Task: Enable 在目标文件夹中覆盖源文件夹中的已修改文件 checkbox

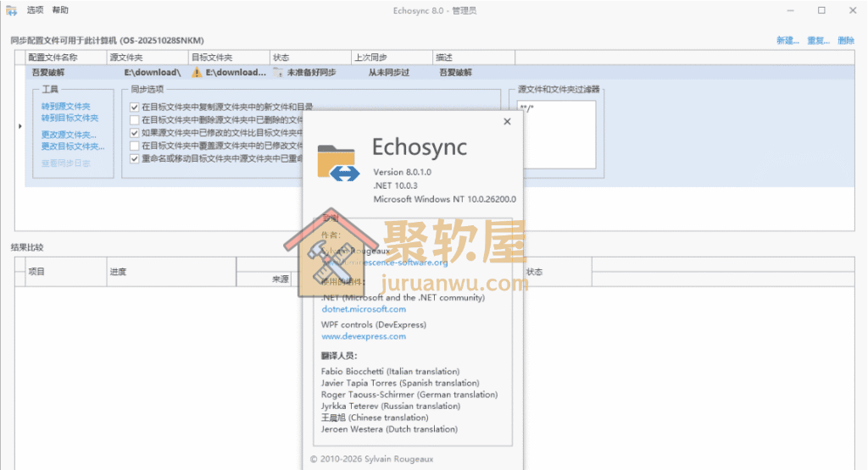Action: coord(134,146)
